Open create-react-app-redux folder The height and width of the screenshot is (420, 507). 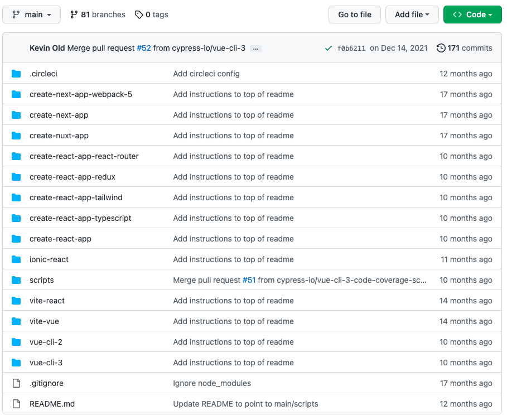coord(73,177)
